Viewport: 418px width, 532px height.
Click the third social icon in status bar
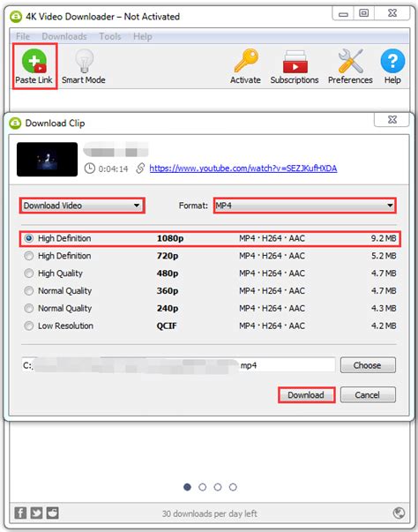[53, 513]
